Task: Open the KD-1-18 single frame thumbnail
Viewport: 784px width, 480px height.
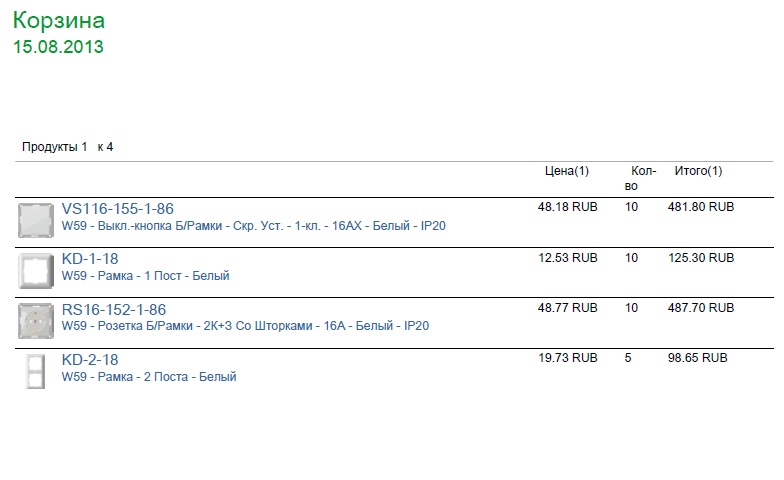Action: [36, 270]
